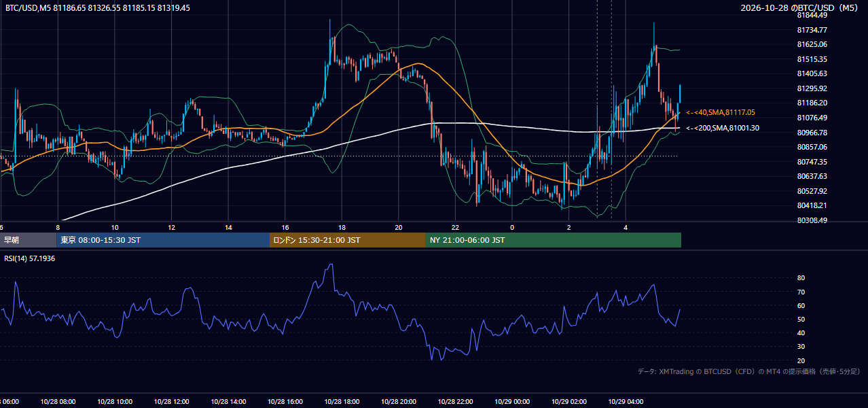This screenshot has height=408, width=868.
Task: Click price axis value 81515.35
Action: coord(812,59)
